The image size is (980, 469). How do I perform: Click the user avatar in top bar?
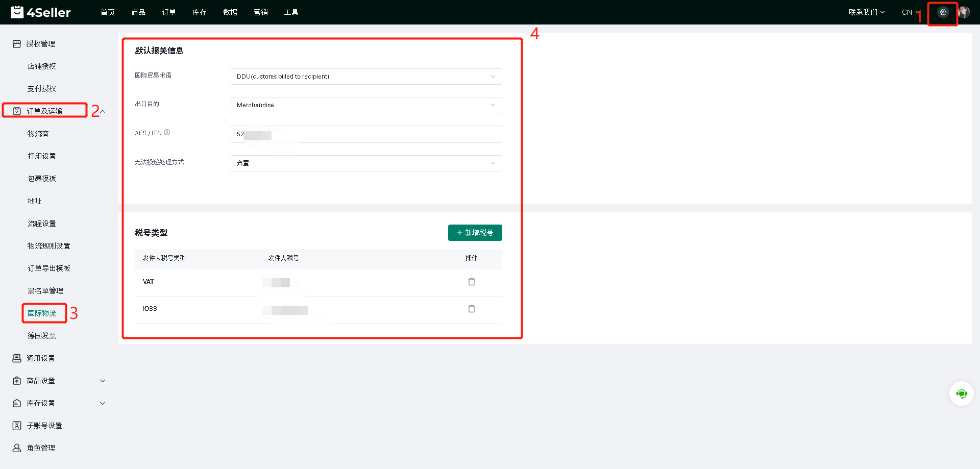click(x=964, y=12)
